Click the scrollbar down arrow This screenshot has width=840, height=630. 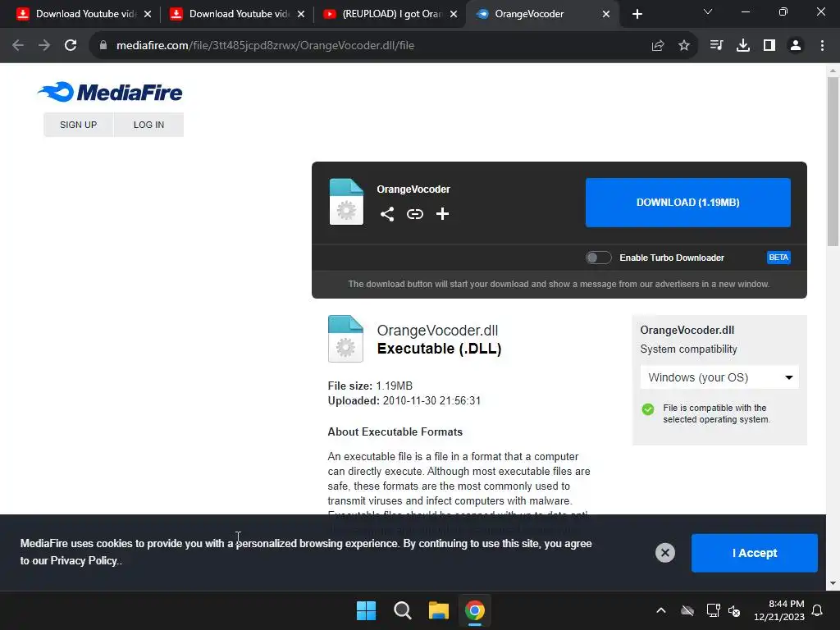click(x=833, y=583)
